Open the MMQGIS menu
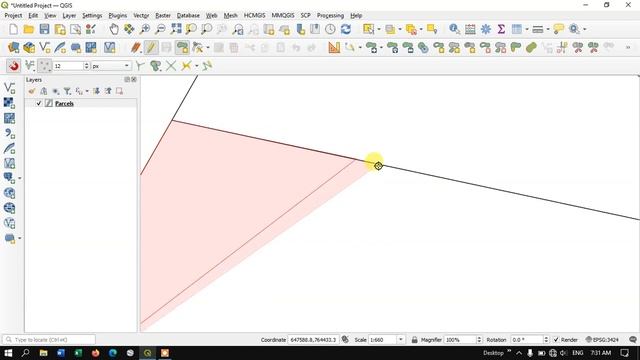640x360 pixels. 283,16
